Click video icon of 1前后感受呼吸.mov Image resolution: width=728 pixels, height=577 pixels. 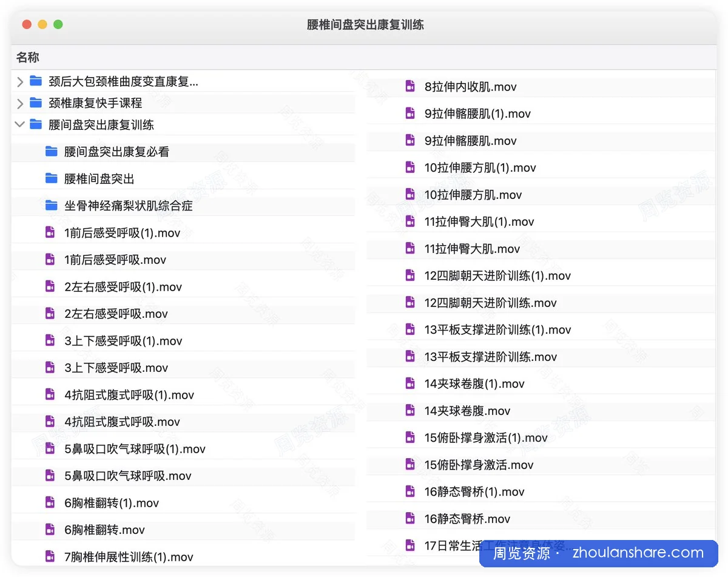point(50,260)
